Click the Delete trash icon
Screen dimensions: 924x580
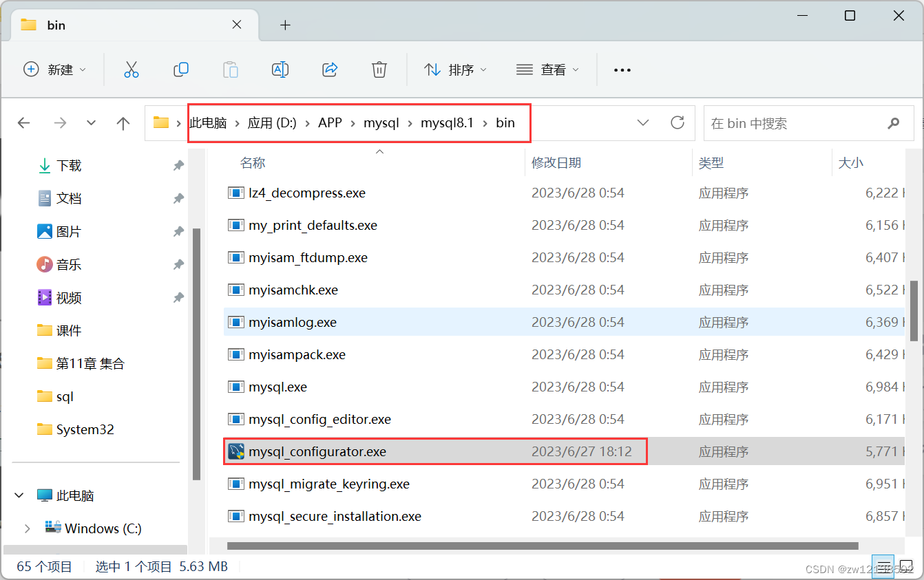pyautogui.click(x=379, y=69)
